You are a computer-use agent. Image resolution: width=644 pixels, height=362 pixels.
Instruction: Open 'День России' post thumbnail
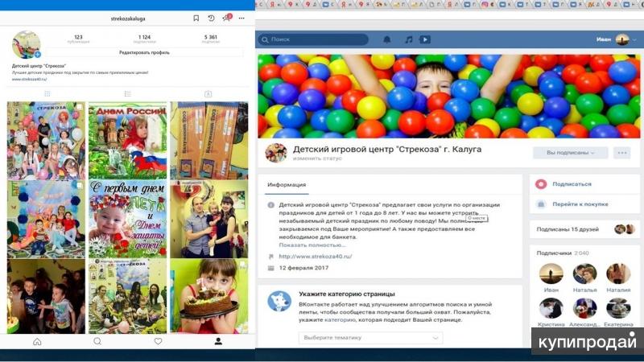click(x=128, y=140)
